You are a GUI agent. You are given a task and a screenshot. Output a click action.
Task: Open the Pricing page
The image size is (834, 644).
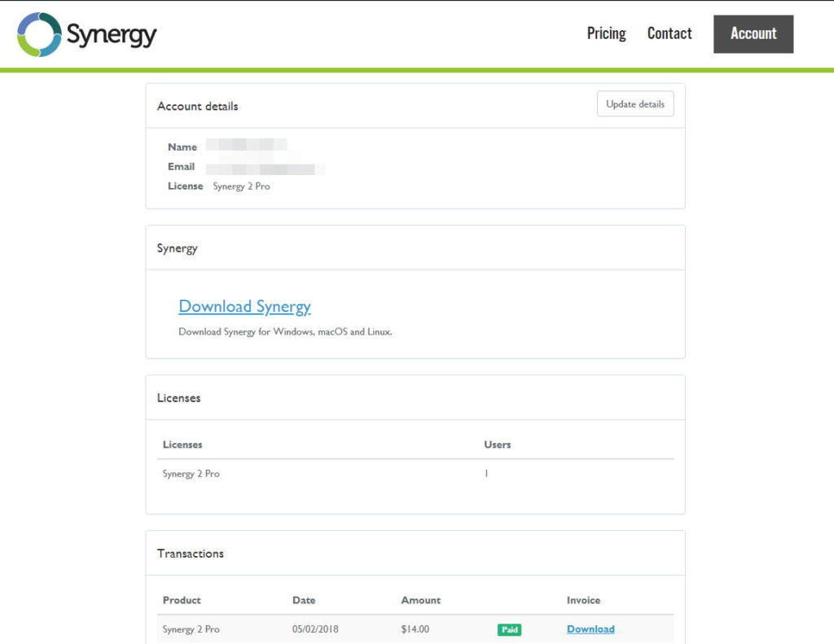point(606,33)
